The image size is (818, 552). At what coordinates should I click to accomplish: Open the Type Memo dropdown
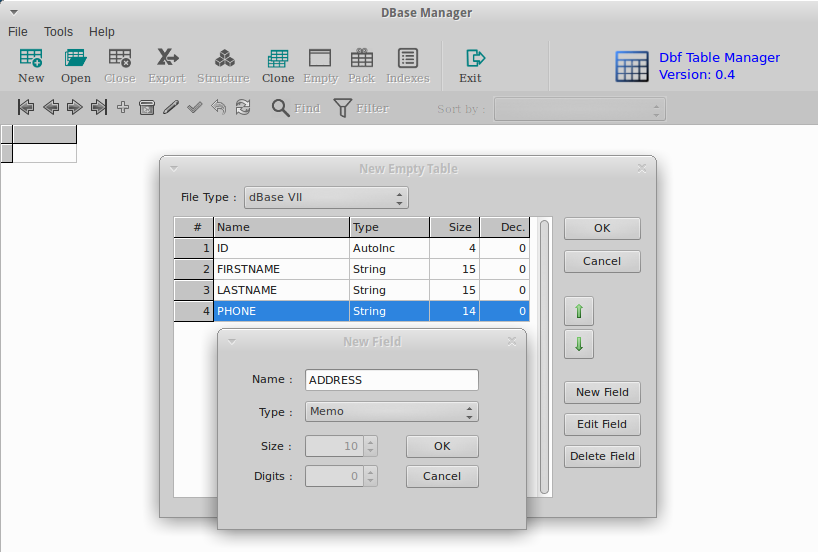391,412
